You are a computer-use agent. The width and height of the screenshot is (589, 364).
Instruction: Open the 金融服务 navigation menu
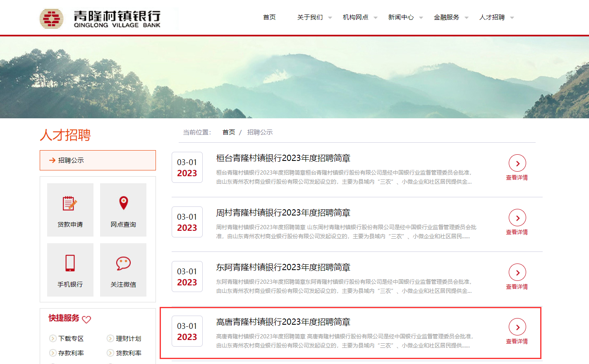point(446,17)
